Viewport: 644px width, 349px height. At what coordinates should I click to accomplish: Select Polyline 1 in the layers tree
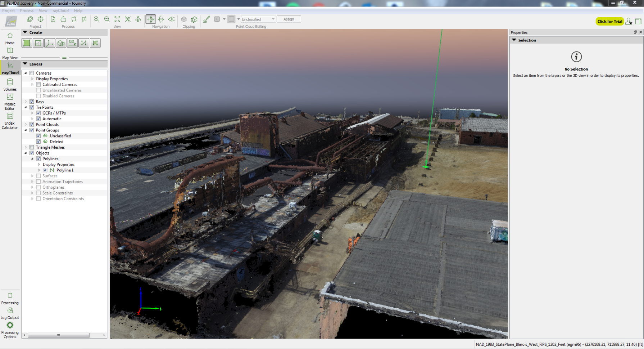pos(65,170)
